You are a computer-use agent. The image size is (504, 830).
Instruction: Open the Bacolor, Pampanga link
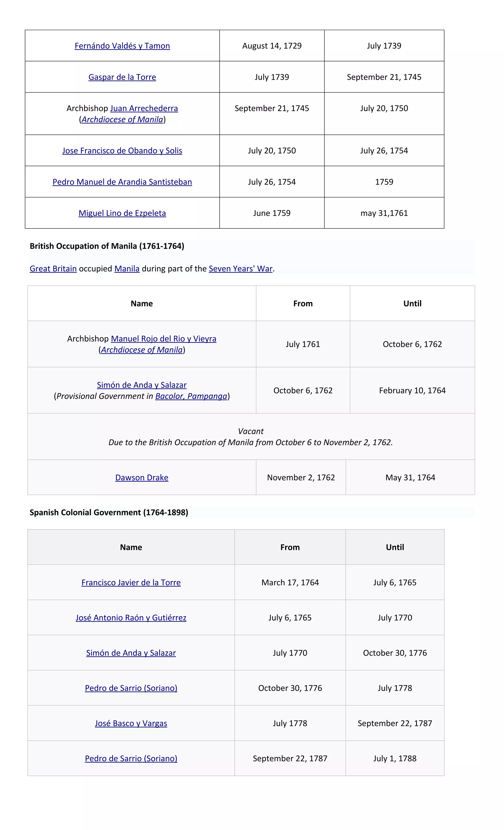191,396
